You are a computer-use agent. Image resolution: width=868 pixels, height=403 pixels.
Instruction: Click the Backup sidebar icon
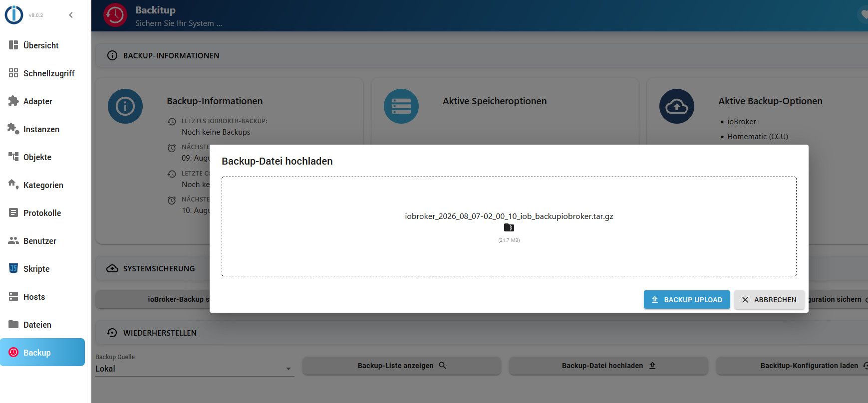point(13,352)
